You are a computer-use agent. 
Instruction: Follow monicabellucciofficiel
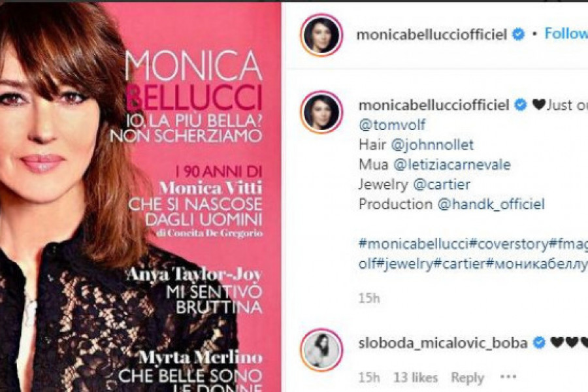tap(566, 34)
